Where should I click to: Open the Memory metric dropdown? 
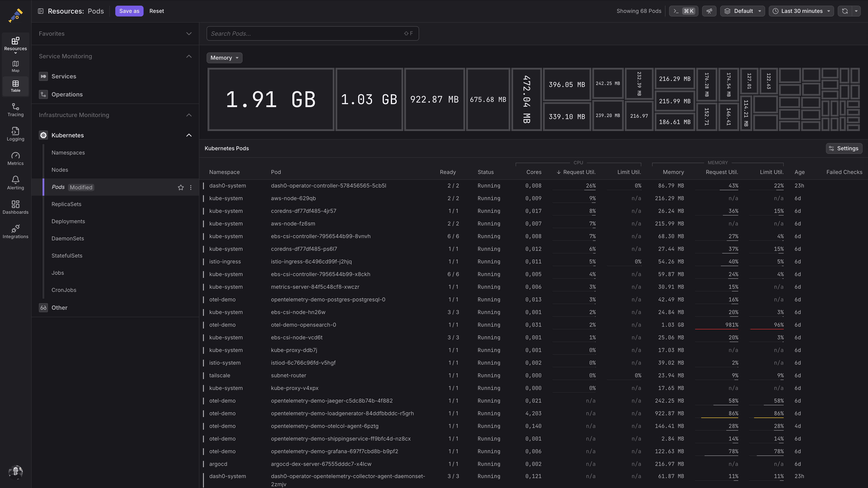[x=224, y=58]
